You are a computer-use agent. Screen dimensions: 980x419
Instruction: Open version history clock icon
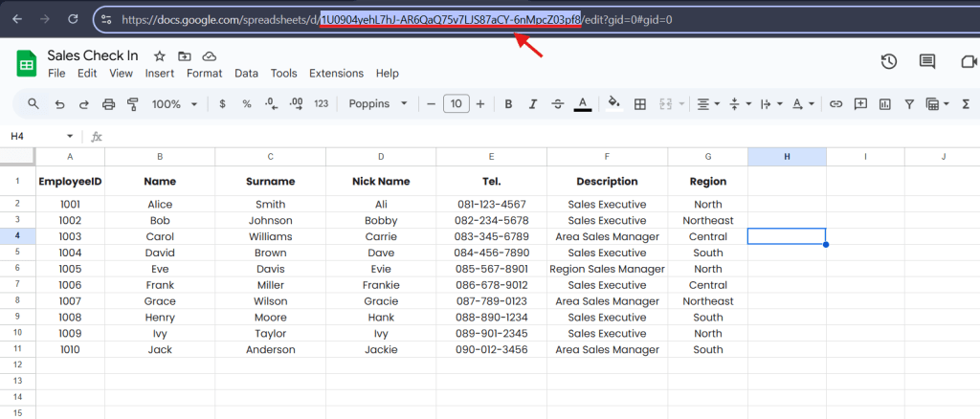click(889, 62)
